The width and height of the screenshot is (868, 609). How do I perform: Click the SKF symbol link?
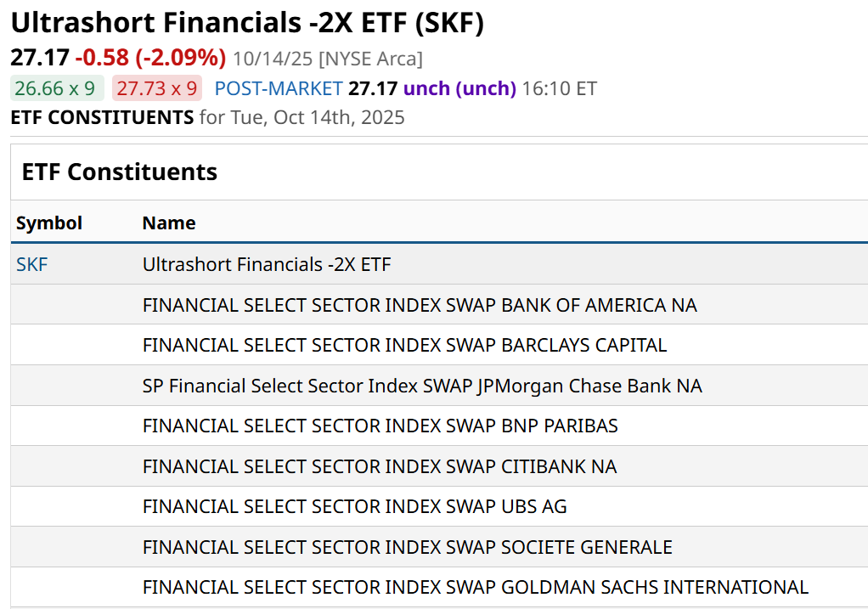click(32, 264)
